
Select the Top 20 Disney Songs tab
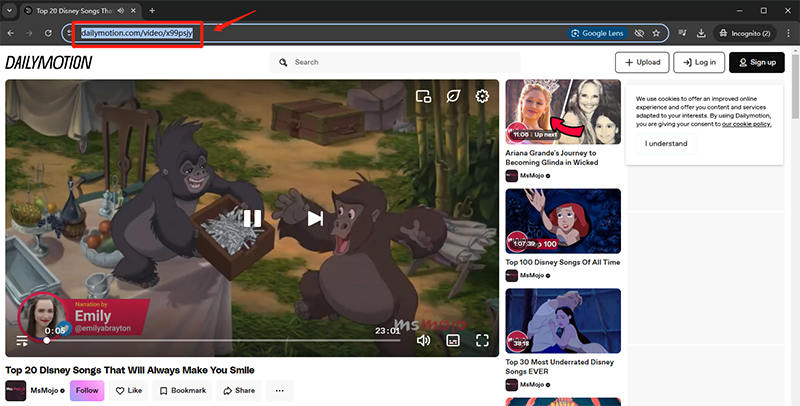75,10
